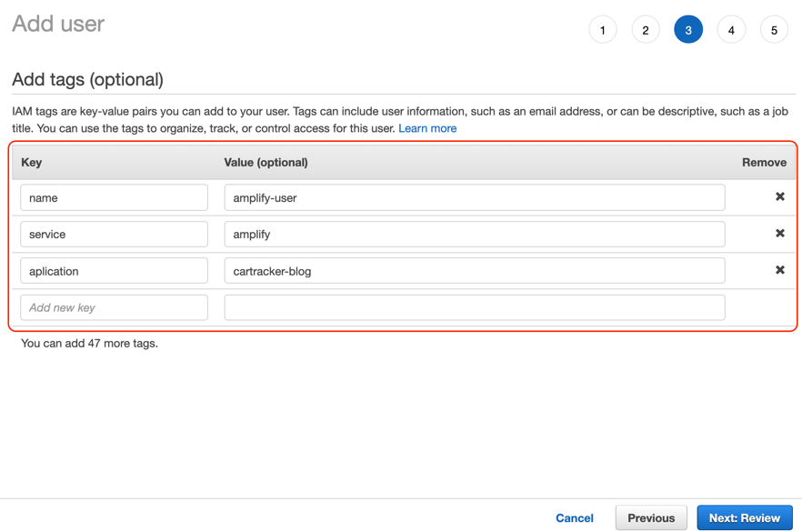
Task: Remove the service tag row
Action: [779, 233]
